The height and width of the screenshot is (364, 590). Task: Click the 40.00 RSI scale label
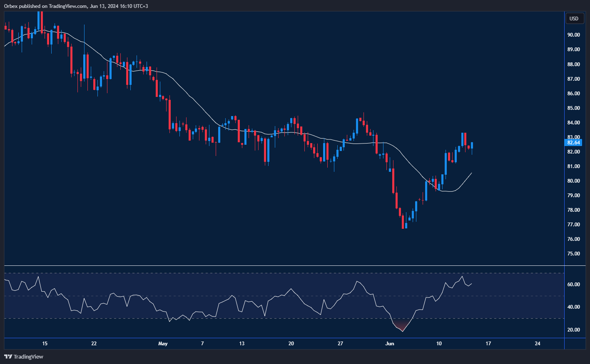coord(573,307)
